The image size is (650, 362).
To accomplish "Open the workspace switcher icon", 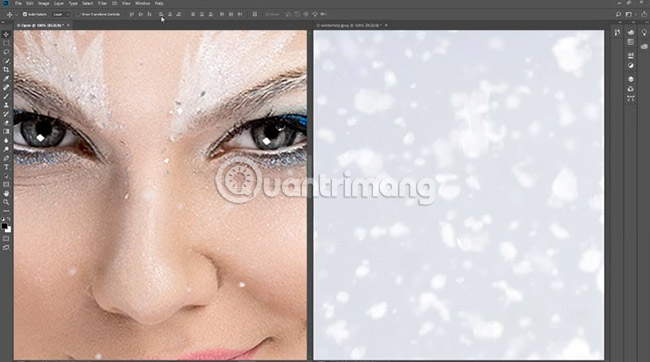I will click(x=629, y=14).
